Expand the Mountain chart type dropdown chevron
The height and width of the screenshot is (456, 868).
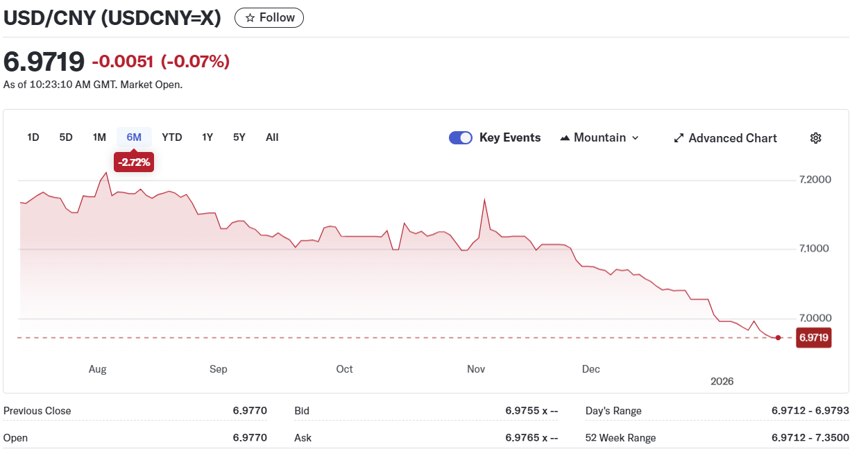[634, 138]
